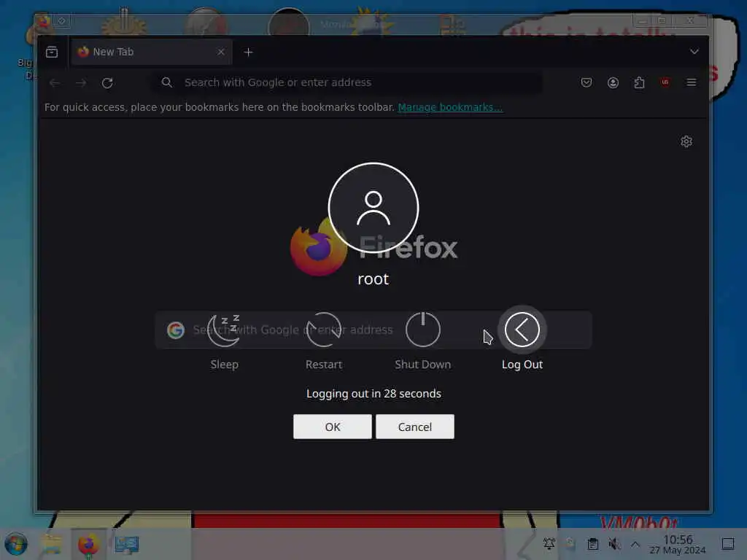Go forward with the forward arrow
The height and width of the screenshot is (560, 747).
tap(81, 83)
